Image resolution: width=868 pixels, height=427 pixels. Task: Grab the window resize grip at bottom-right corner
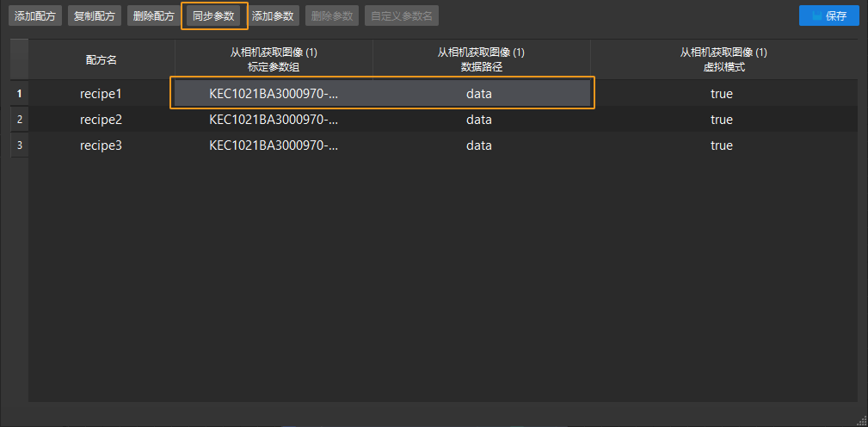[861, 420]
